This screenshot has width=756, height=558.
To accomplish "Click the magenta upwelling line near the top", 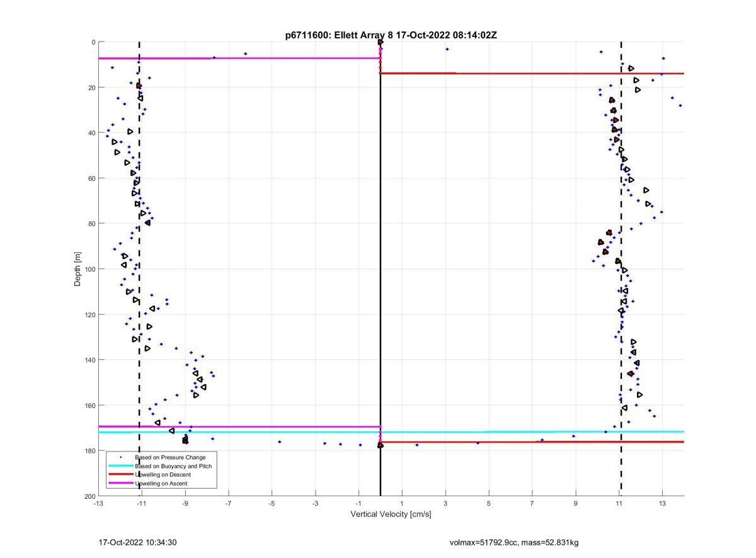I will click(239, 58).
